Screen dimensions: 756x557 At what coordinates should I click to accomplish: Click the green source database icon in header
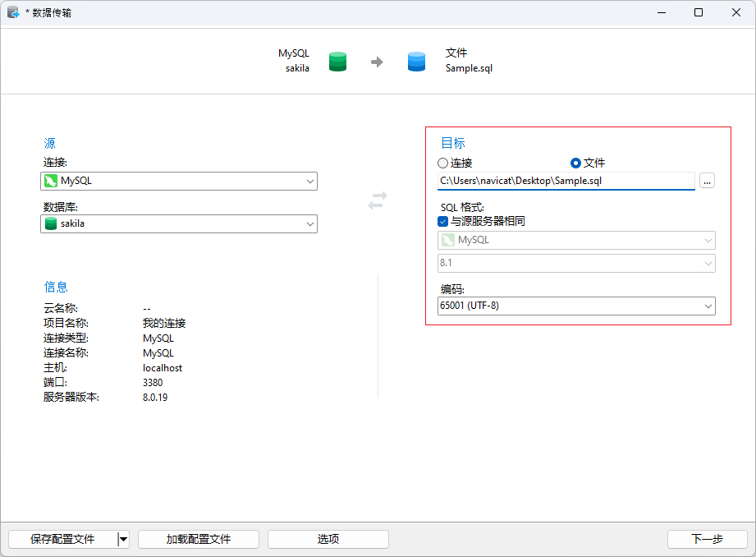tap(337, 62)
